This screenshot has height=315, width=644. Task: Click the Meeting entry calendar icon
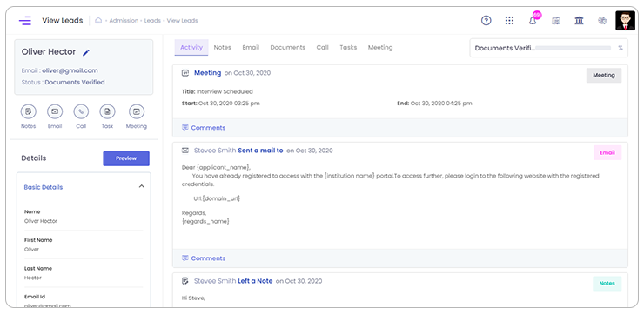(185, 73)
